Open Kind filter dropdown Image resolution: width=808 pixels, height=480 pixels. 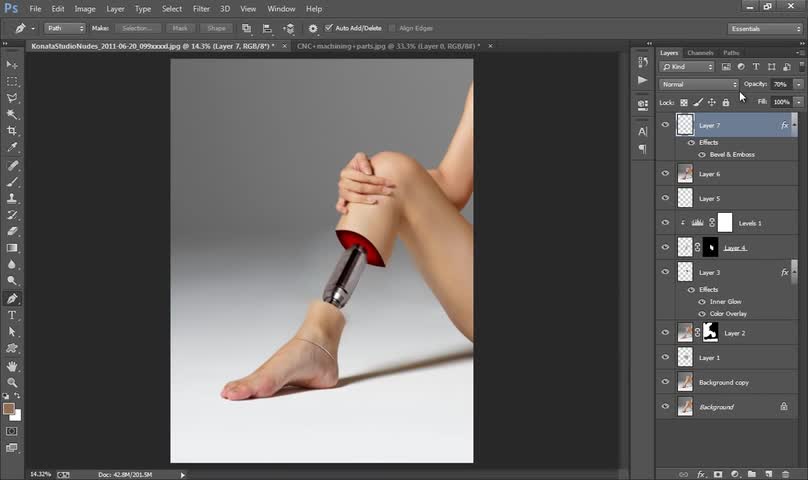(686, 67)
